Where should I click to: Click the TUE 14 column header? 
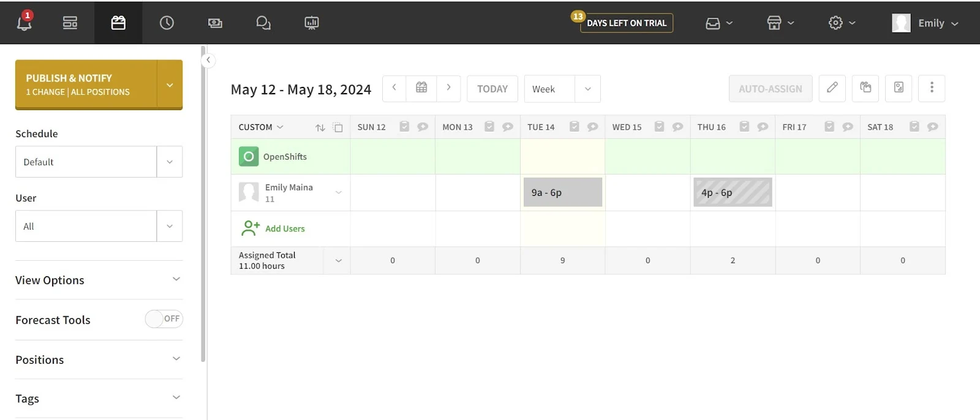click(x=541, y=127)
